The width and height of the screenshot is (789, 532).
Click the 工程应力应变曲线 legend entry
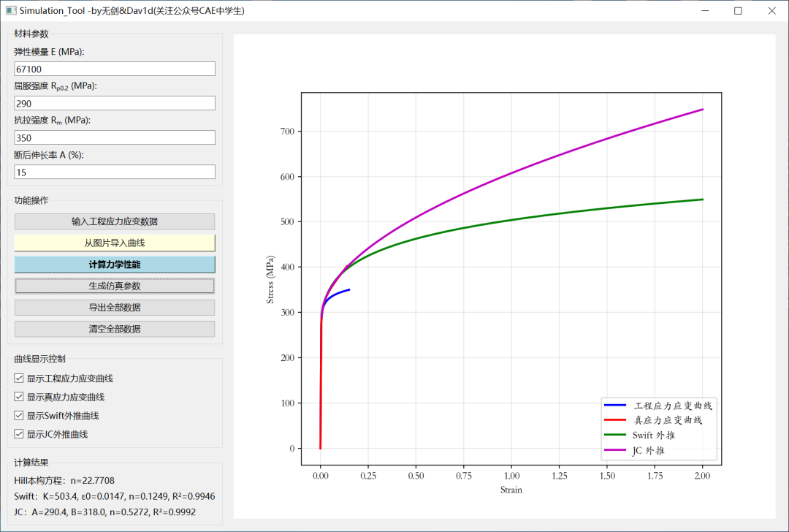(658, 406)
